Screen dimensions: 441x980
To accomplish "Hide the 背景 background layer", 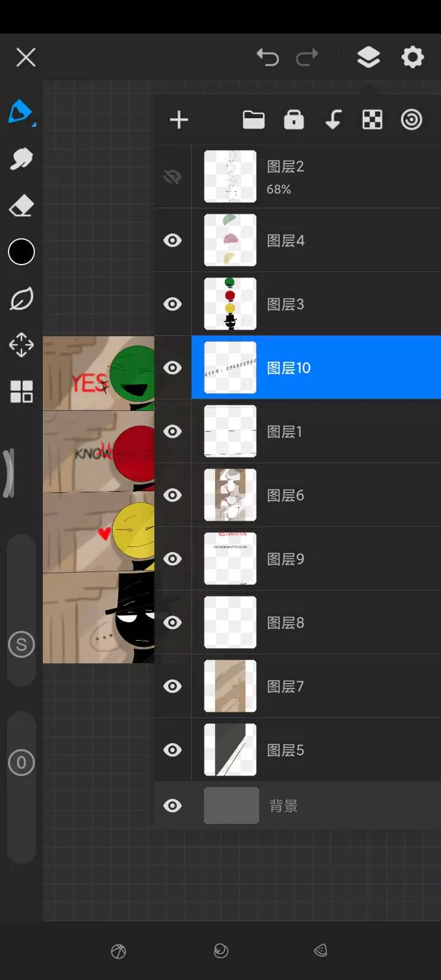I will click(x=173, y=805).
